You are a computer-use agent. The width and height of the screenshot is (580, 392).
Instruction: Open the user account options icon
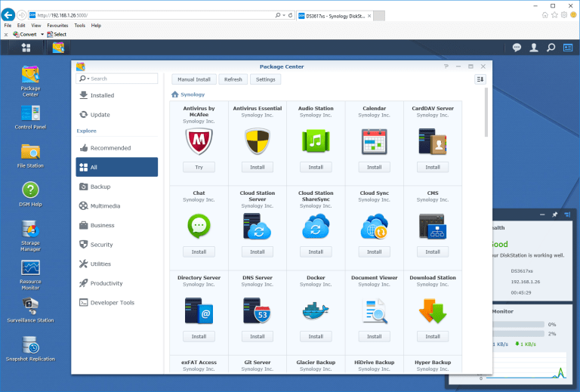coord(534,48)
